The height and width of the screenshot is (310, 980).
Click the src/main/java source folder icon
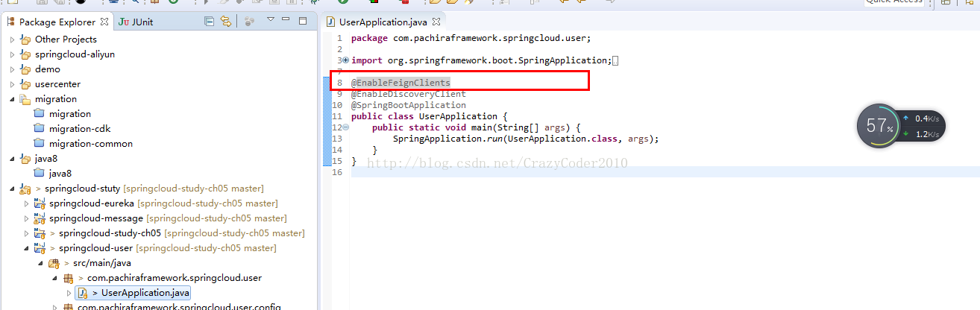tap(54, 262)
